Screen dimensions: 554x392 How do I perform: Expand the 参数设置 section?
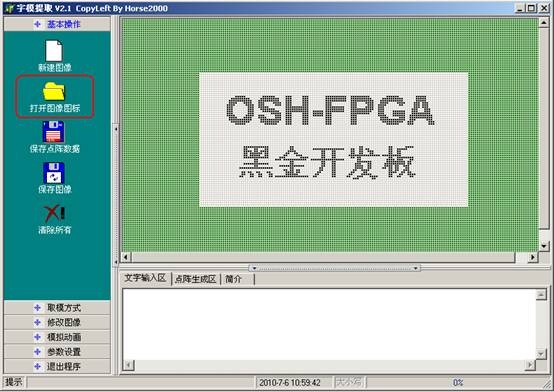click(57, 352)
